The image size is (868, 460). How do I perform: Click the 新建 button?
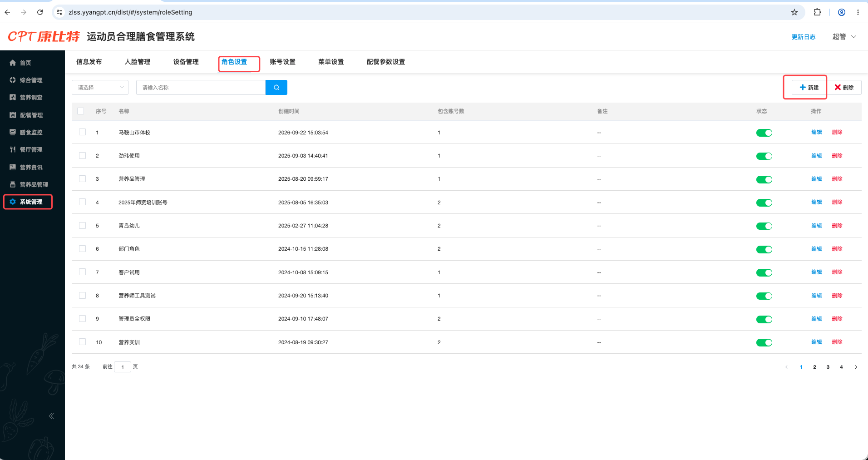tap(809, 87)
